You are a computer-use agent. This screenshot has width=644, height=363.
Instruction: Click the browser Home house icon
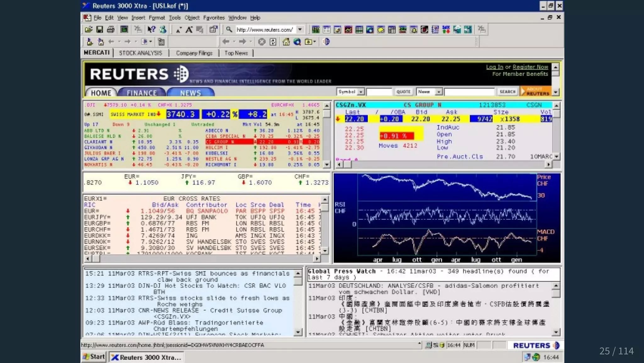tap(286, 42)
